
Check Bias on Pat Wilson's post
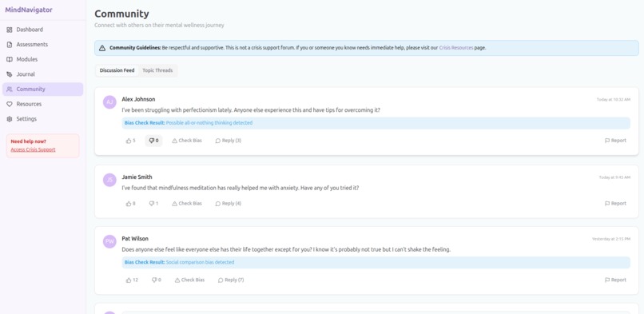point(189,280)
